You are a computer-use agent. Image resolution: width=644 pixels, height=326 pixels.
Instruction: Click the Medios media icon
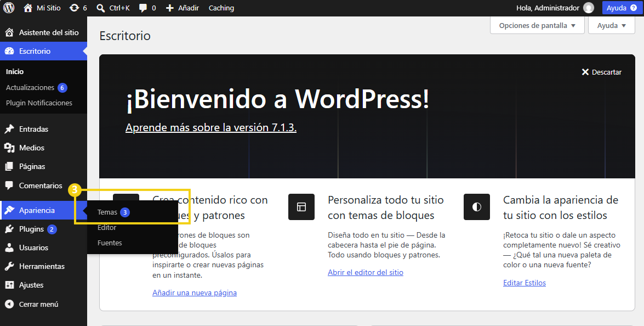pos(9,148)
